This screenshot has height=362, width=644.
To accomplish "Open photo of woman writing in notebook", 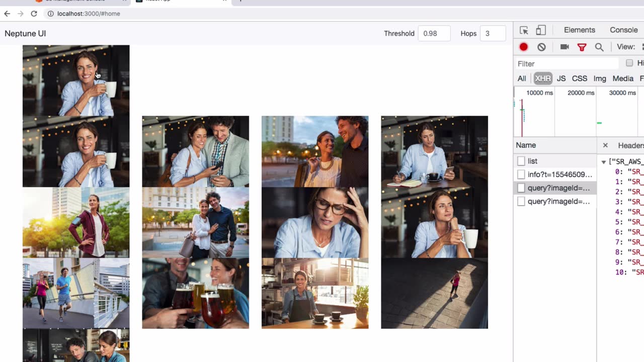I will point(434,151).
